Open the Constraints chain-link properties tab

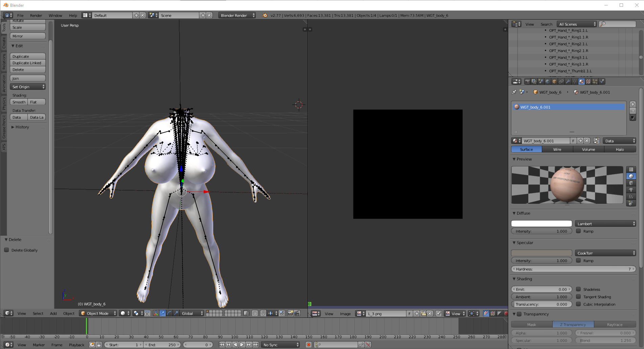pos(561,82)
